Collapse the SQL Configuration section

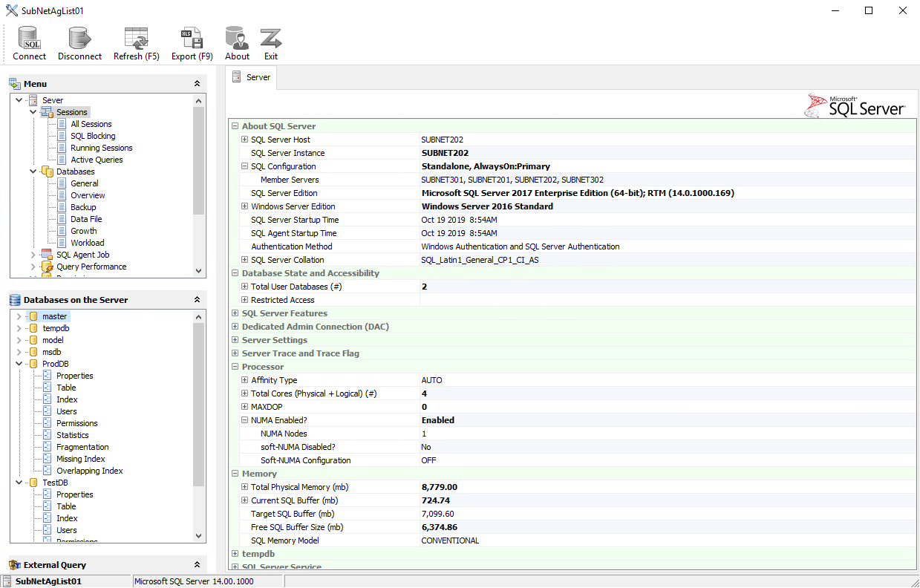point(244,166)
